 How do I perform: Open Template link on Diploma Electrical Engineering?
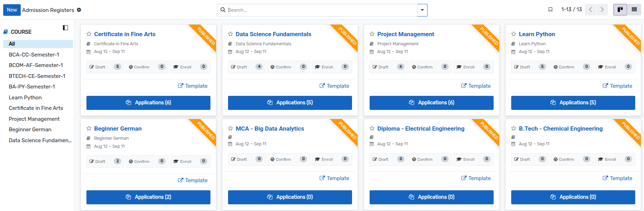[476, 178]
